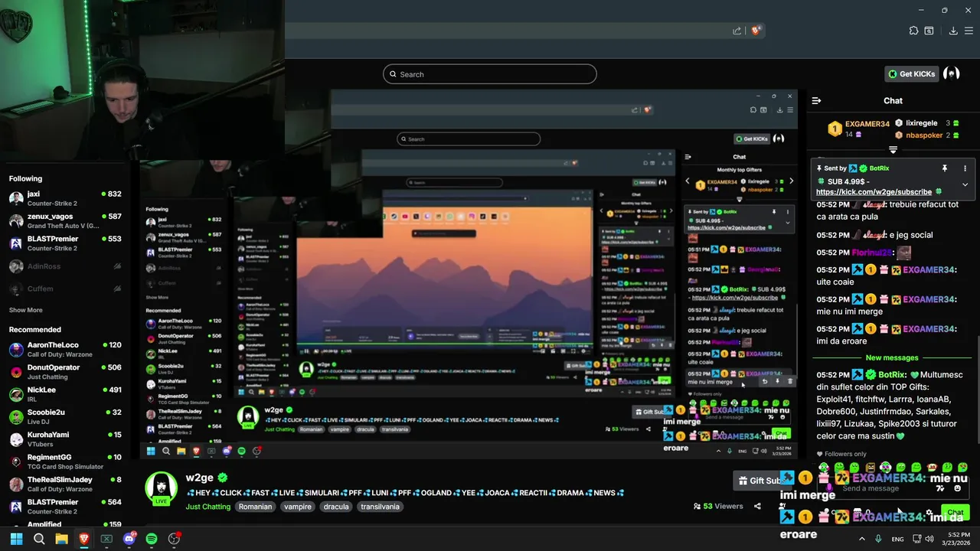Screen dimensions: 980x551
Task: Click the microphone tray icon
Action: pyautogui.click(x=878, y=539)
